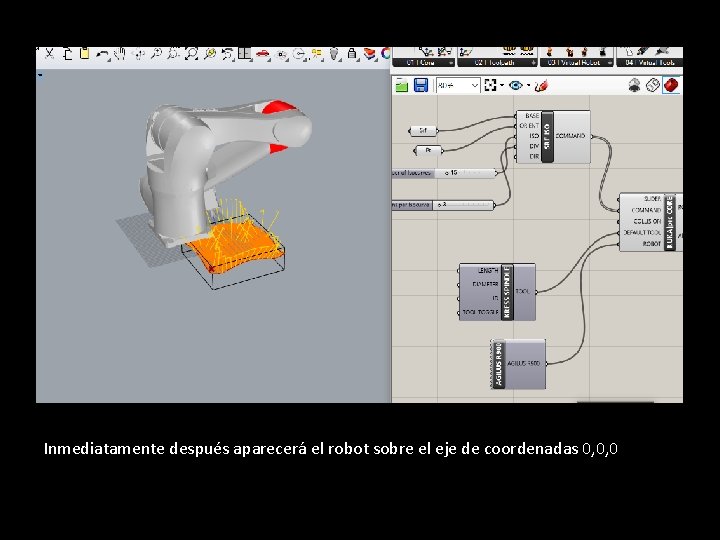This screenshot has width=720, height=540.
Task: Click the first icon in 01 Core panel
Action: (x=425, y=52)
